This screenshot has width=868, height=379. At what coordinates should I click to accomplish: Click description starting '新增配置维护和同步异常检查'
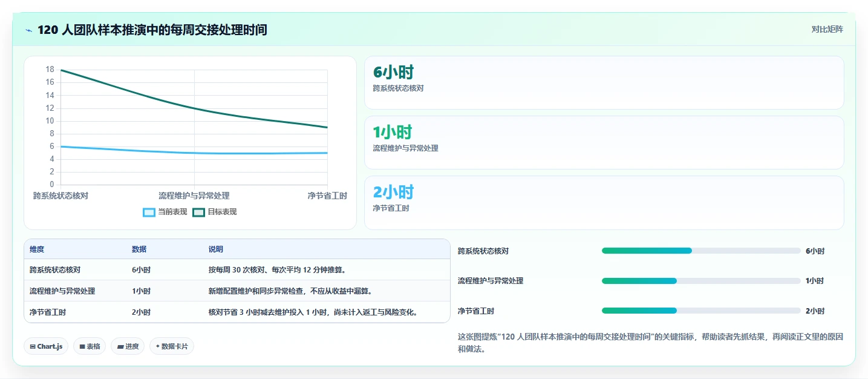click(291, 291)
